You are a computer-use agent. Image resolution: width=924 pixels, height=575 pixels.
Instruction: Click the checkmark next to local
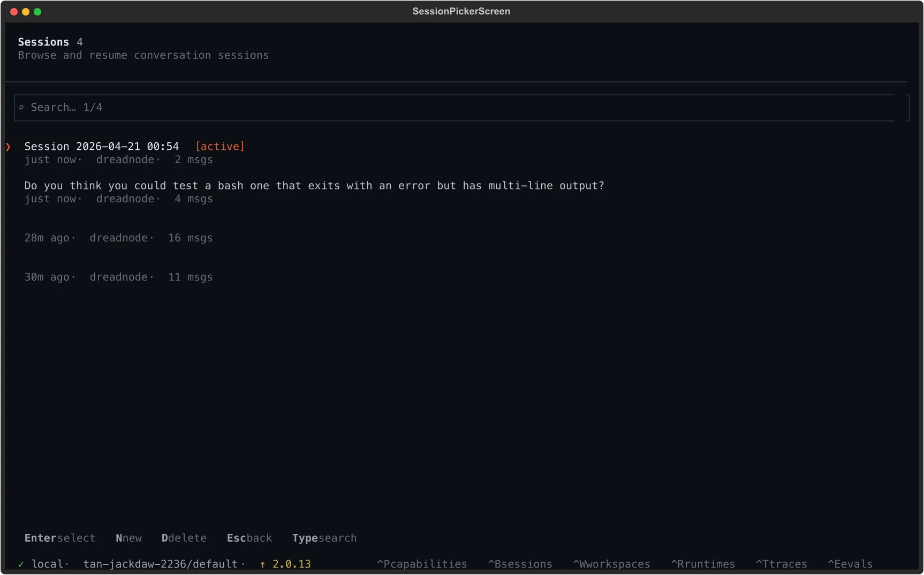(20, 564)
